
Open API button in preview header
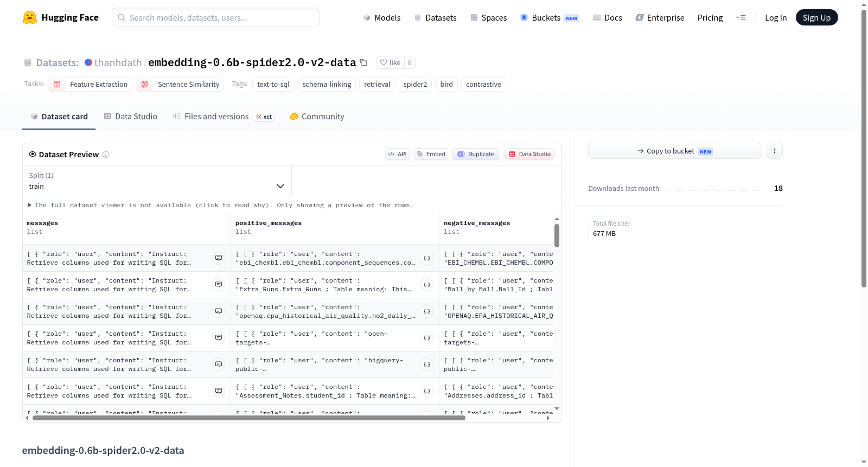click(397, 154)
